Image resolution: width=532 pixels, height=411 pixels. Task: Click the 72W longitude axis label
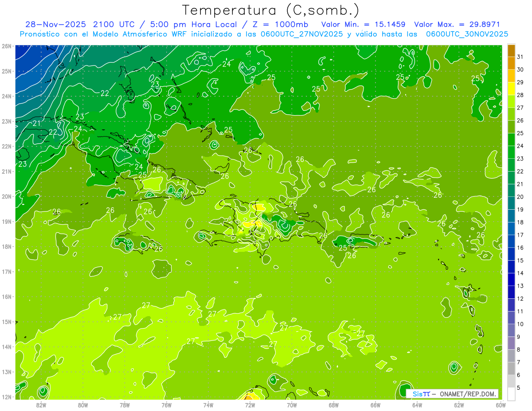(250, 405)
